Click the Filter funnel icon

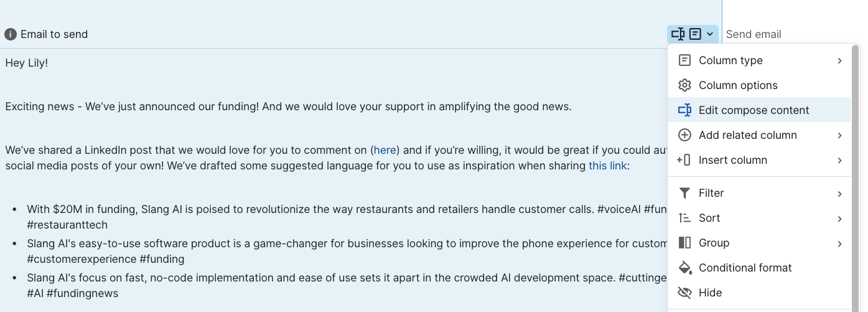tap(684, 193)
